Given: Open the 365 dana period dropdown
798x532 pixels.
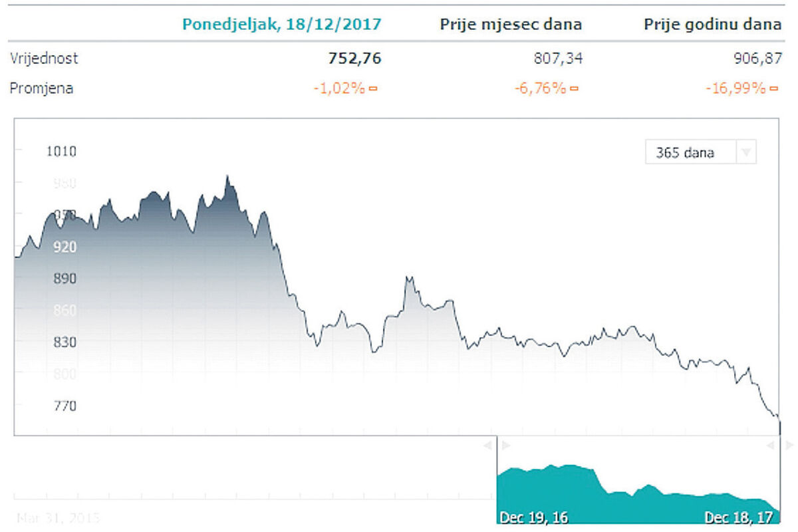Looking at the screenshot, I should 700,153.
